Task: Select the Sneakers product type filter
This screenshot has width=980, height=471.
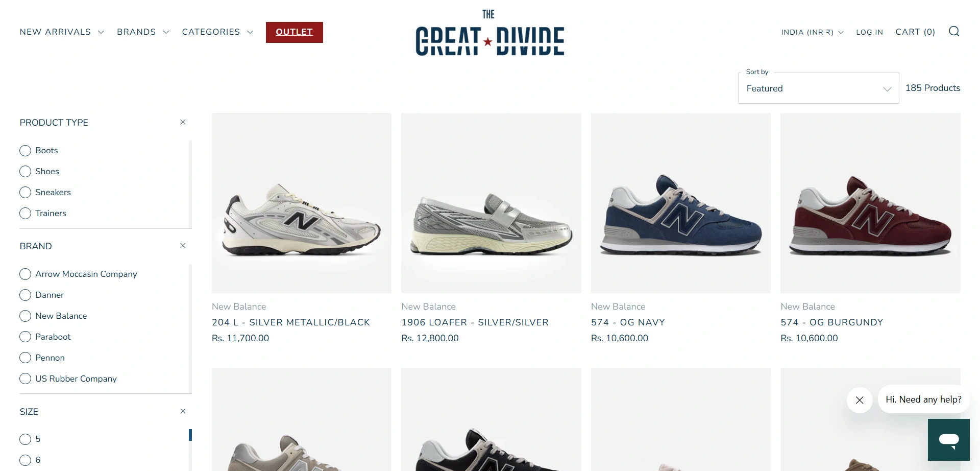Action: tap(45, 193)
